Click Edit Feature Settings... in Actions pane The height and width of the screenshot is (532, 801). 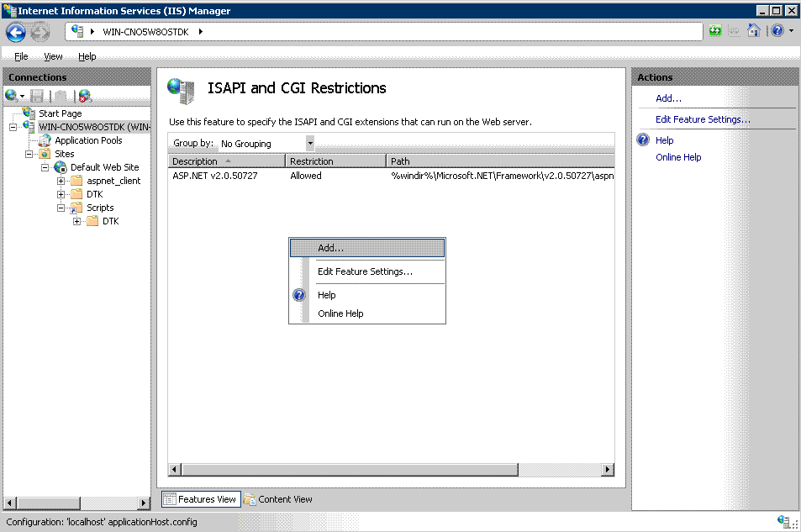coord(703,119)
